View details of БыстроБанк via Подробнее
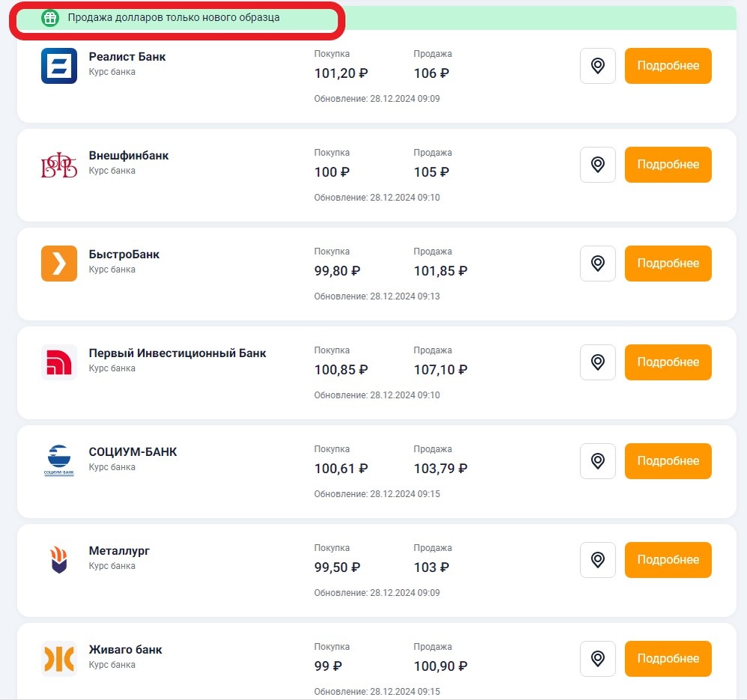Image resolution: width=747 pixels, height=700 pixels. coord(668,264)
